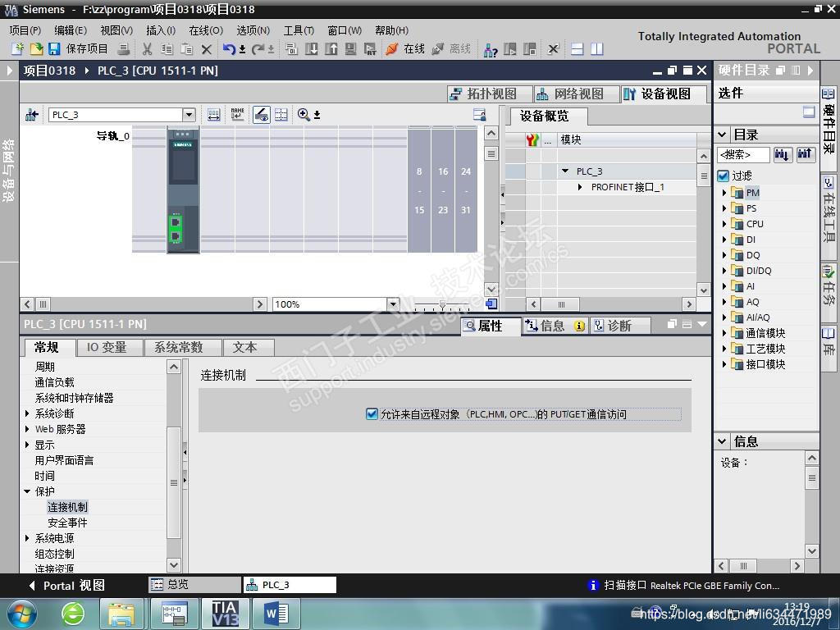Click the search down icon in catalog
840x630 pixels.
point(782,155)
